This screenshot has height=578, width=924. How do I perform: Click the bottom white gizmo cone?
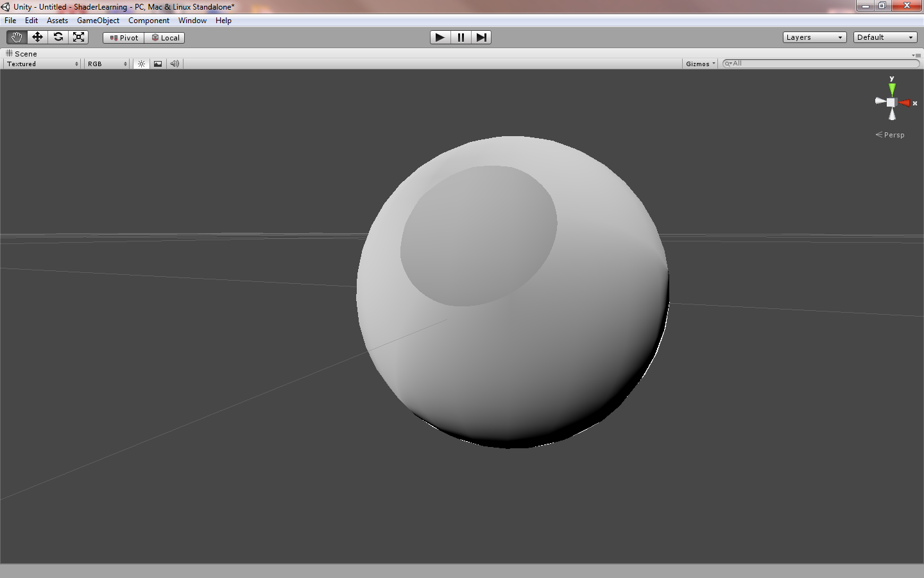point(892,114)
